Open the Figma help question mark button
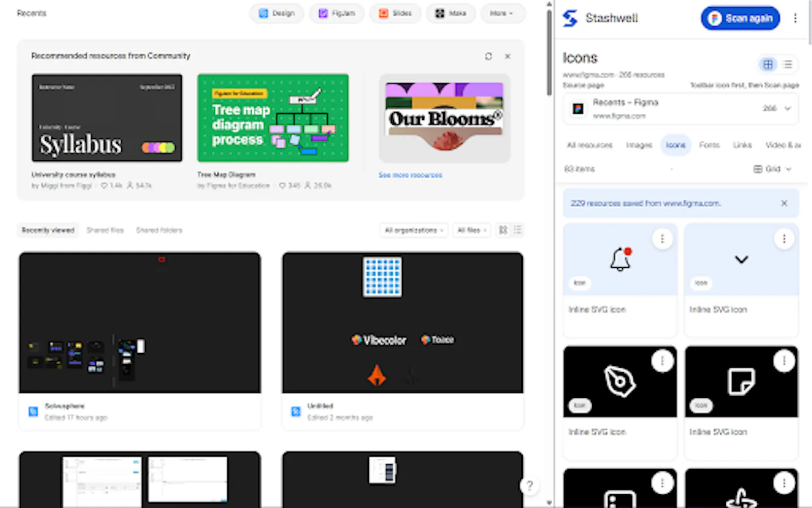This screenshot has width=812, height=508. (x=529, y=486)
